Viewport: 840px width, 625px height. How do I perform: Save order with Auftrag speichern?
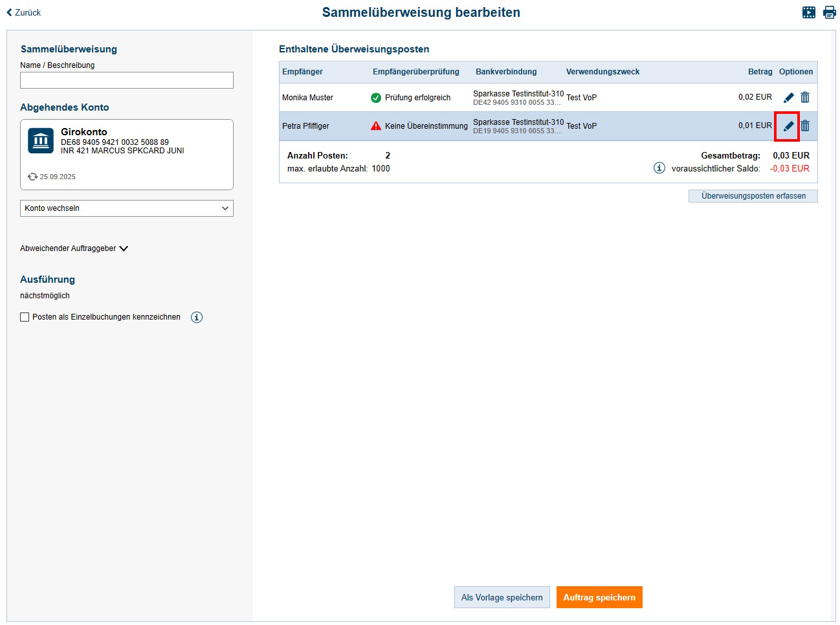coord(599,597)
